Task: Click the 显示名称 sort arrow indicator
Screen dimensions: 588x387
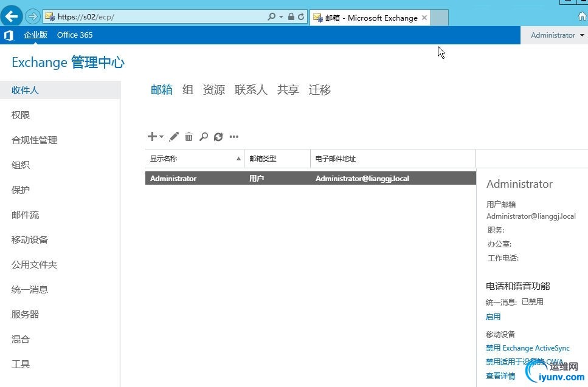Action: click(238, 159)
